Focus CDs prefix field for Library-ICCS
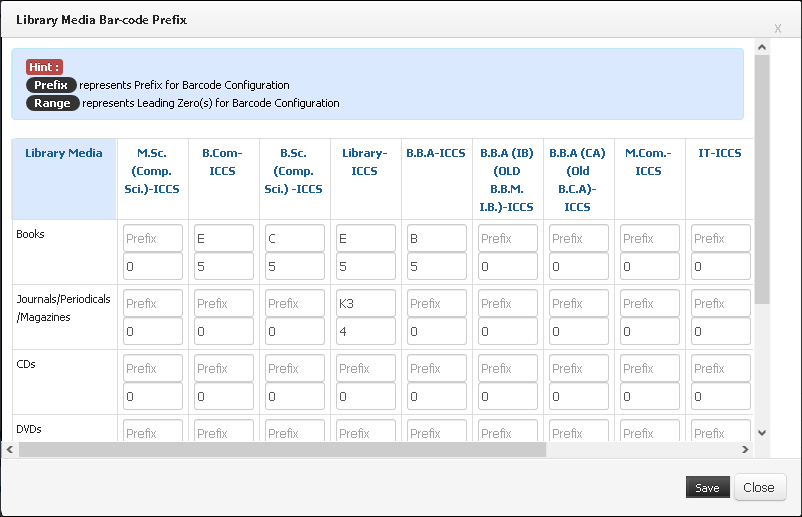The image size is (802, 517). (366, 368)
